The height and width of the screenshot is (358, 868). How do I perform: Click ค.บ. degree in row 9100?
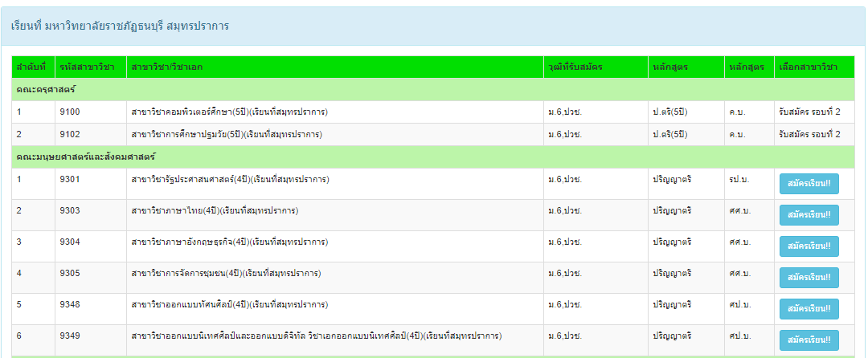click(737, 112)
